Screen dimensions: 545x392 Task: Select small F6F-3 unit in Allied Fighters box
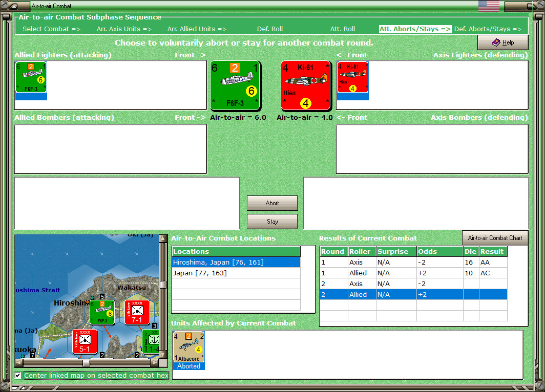(31, 77)
